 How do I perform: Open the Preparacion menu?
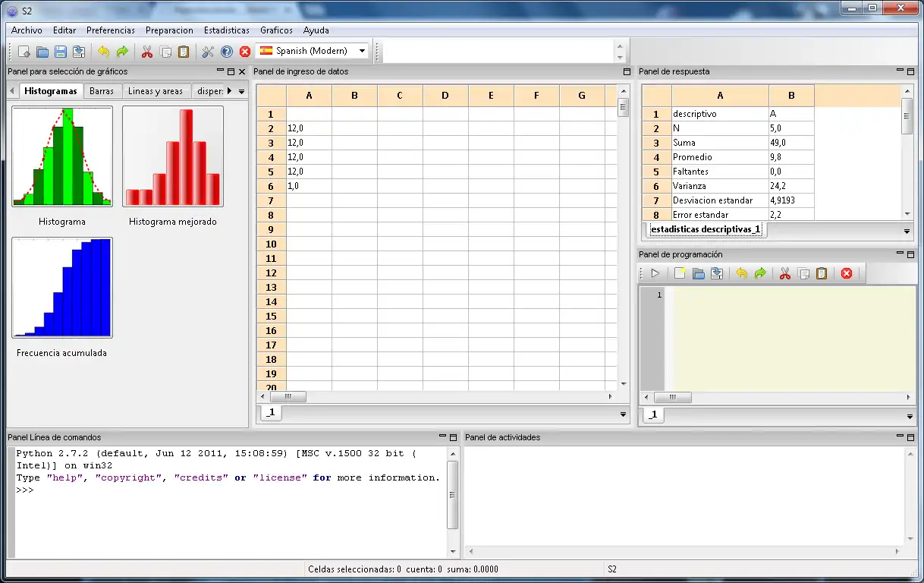pyautogui.click(x=169, y=30)
